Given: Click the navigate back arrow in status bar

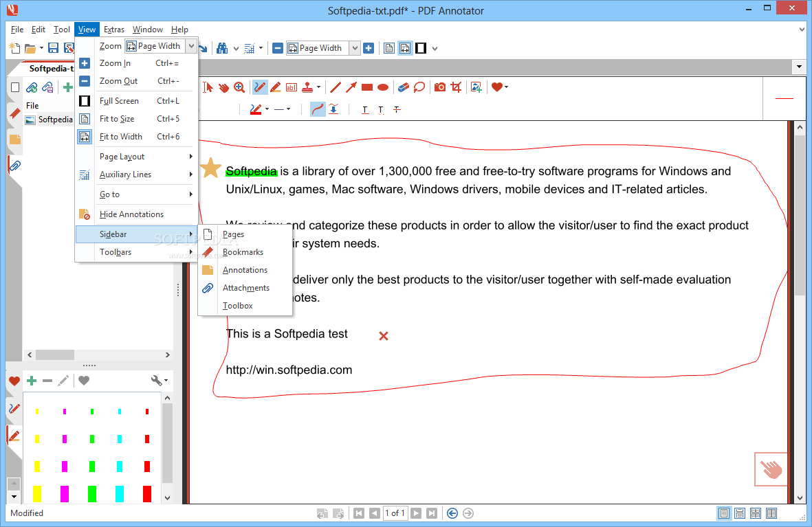Looking at the screenshot, I should (x=452, y=513).
